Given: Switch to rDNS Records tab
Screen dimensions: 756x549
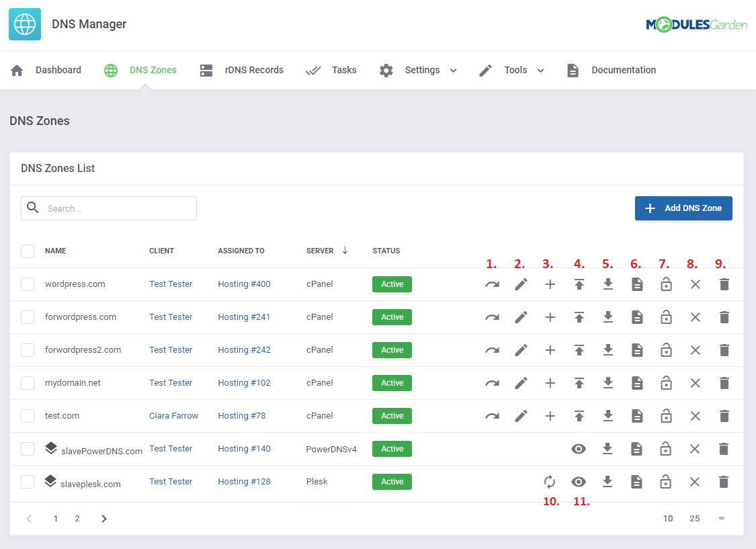Looking at the screenshot, I should (x=241, y=71).
